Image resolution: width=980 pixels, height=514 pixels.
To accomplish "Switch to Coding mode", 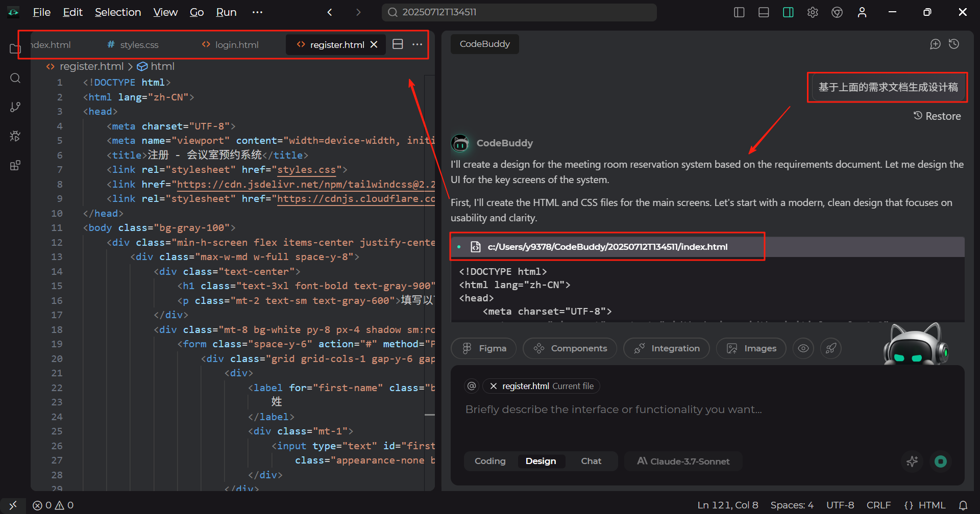I will [x=490, y=461].
